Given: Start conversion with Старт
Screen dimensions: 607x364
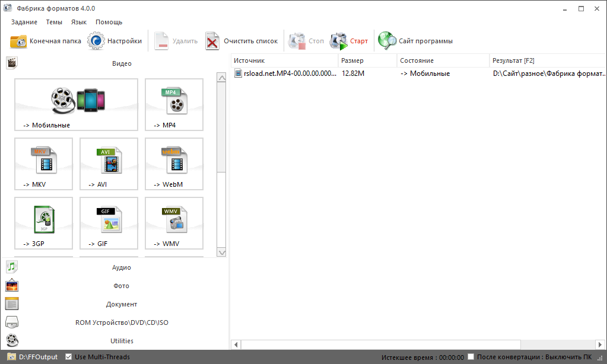Looking at the screenshot, I should tap(349, 41).
